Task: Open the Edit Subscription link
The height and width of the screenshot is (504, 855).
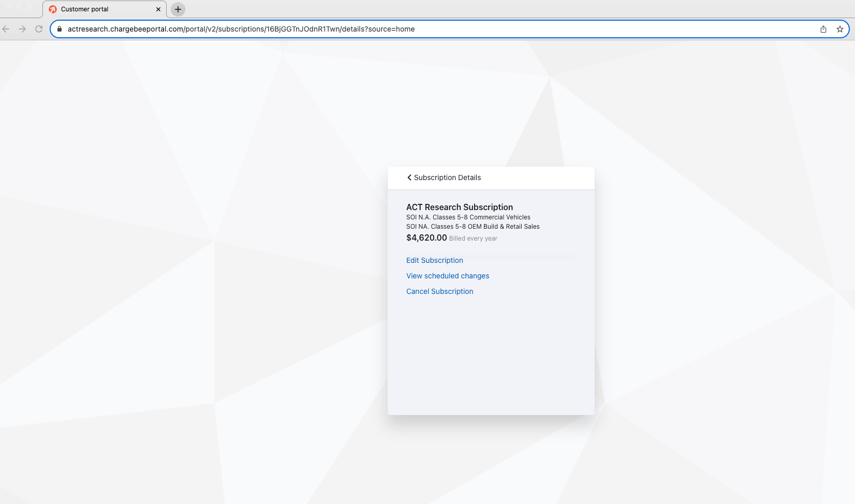Action: point(435,260)
